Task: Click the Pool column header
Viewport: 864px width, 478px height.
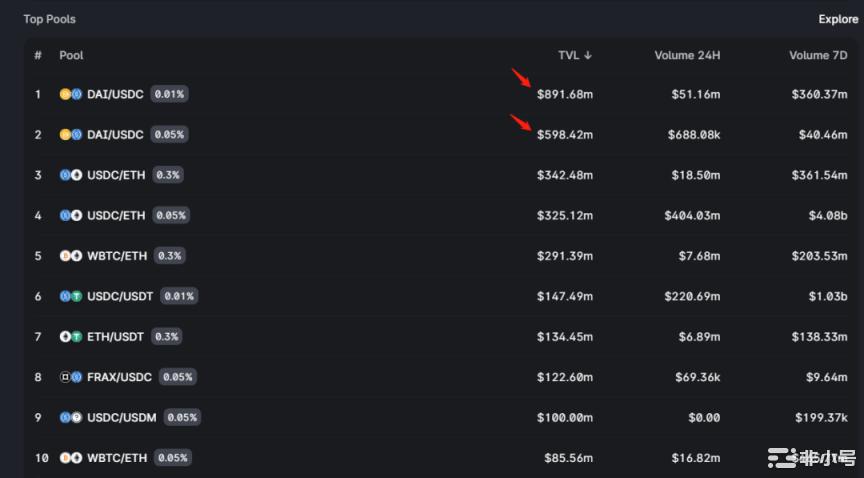Action: (71, 55)
